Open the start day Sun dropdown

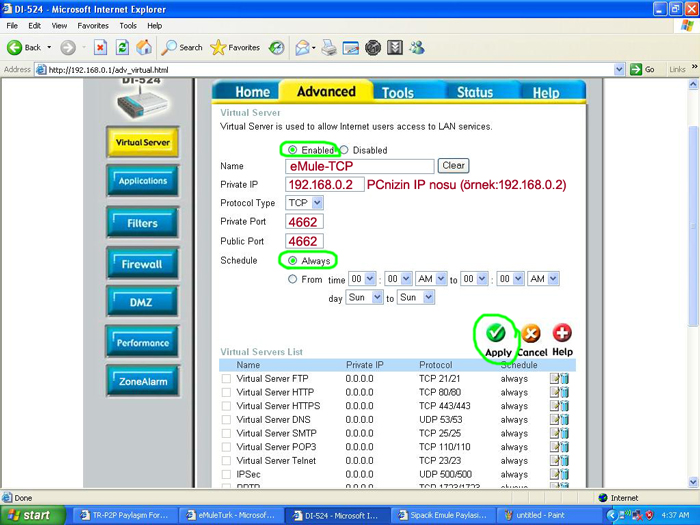364,297
